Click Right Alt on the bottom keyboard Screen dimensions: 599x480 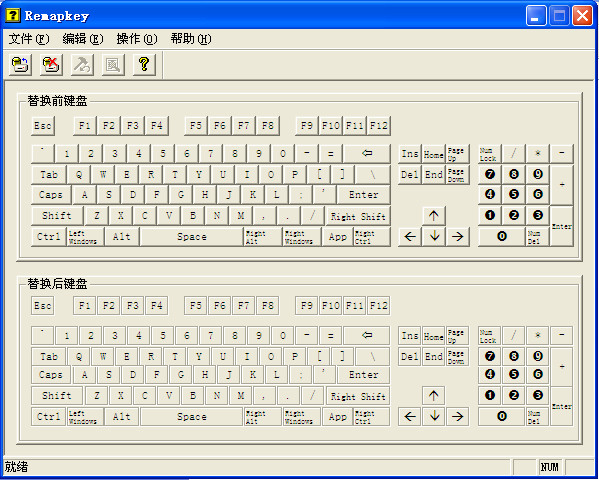(263, 417)
